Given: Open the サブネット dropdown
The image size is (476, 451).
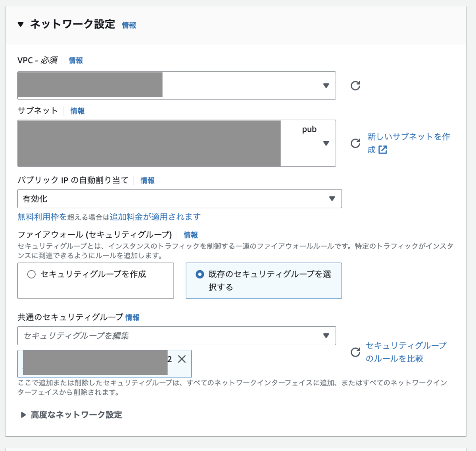Looking at the screenshot, I should [x=326, y=143].
